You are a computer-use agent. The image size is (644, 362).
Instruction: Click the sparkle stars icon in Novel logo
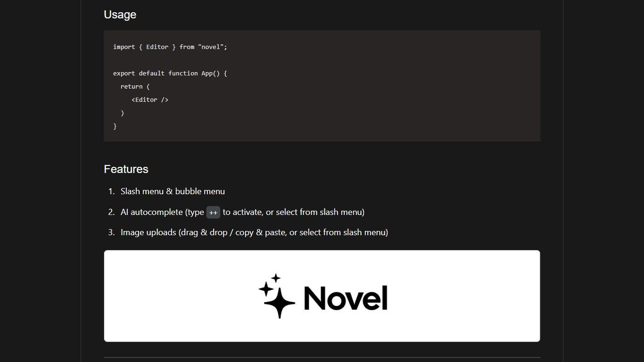click(x=277, y=296)
